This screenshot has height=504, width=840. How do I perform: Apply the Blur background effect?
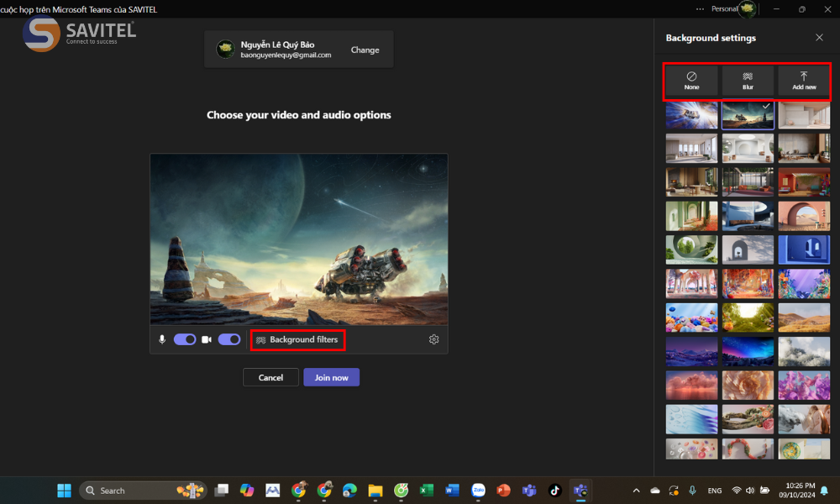(748, 81)
